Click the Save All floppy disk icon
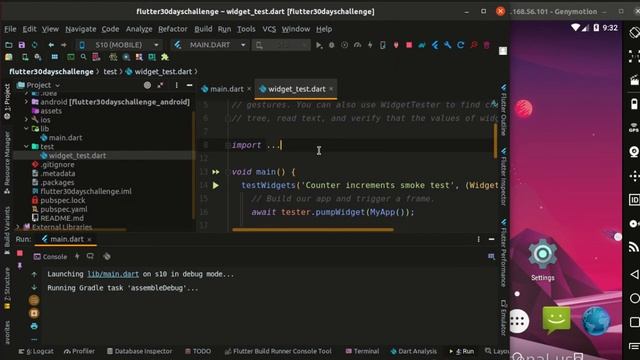The width and height of the screenshot is (640, 360). pyautogui.click(x=22, y=45)
